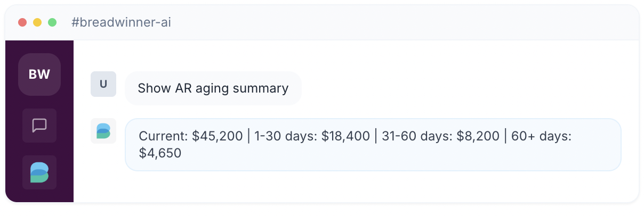The width and height of the screenshot is (644, 216).
Task: Open the chat messages sidebar icon
Action: coord(39,126)
